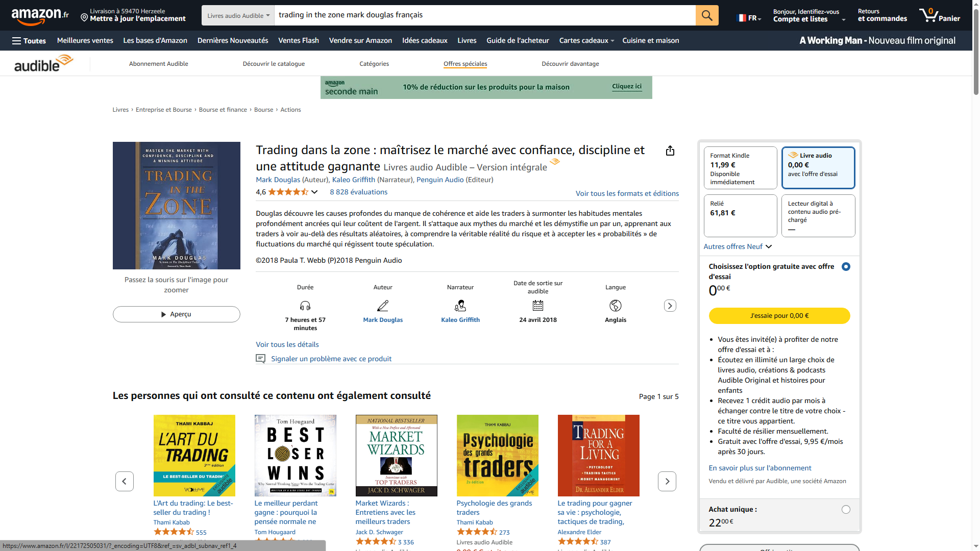Select the Achat unique radio button

846,510
